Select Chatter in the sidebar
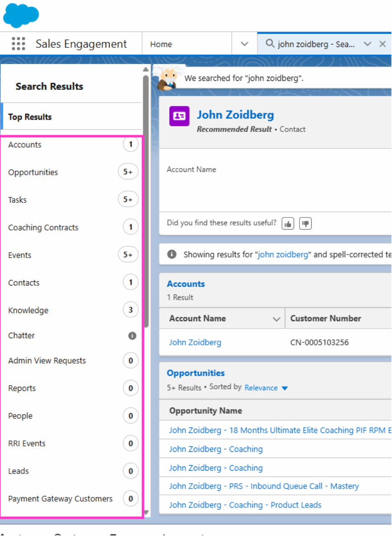 [x=71, y=335]
